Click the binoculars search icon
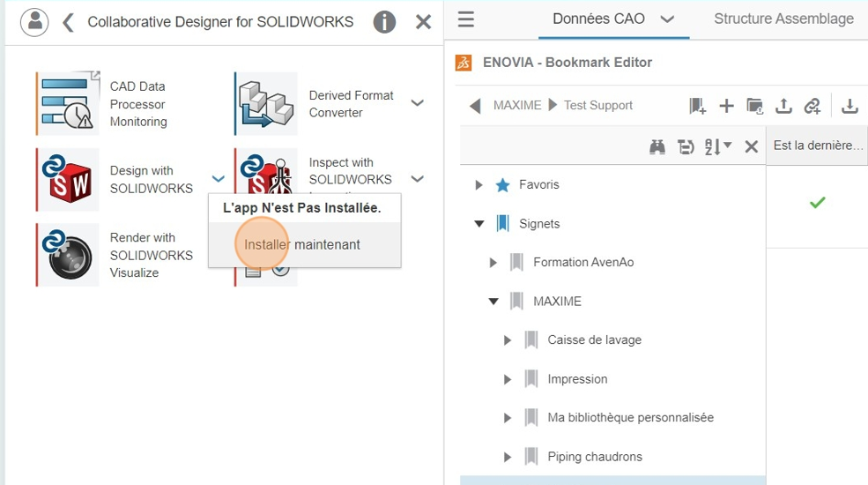The image size is (868, 485). [x=657, y=146]
